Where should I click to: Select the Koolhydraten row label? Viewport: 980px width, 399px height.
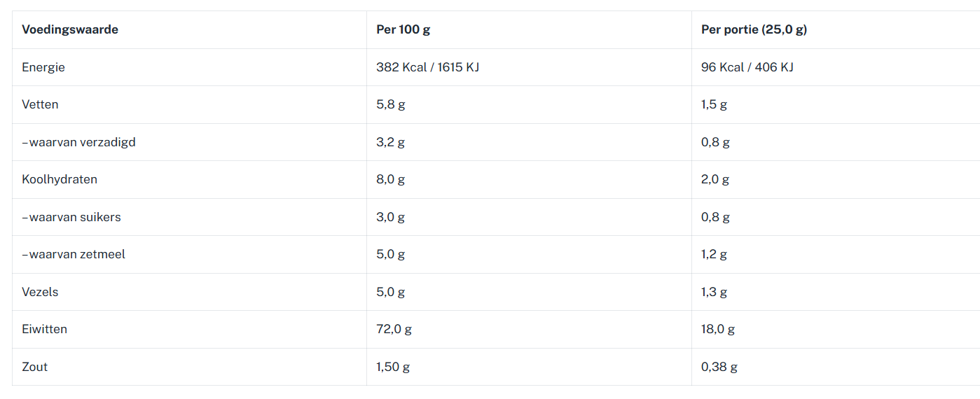60,179
